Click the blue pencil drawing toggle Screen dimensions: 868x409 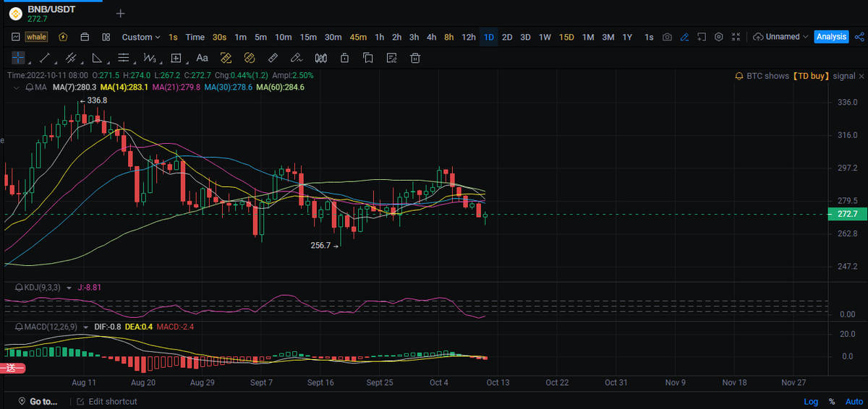click(x=684, y=37)
